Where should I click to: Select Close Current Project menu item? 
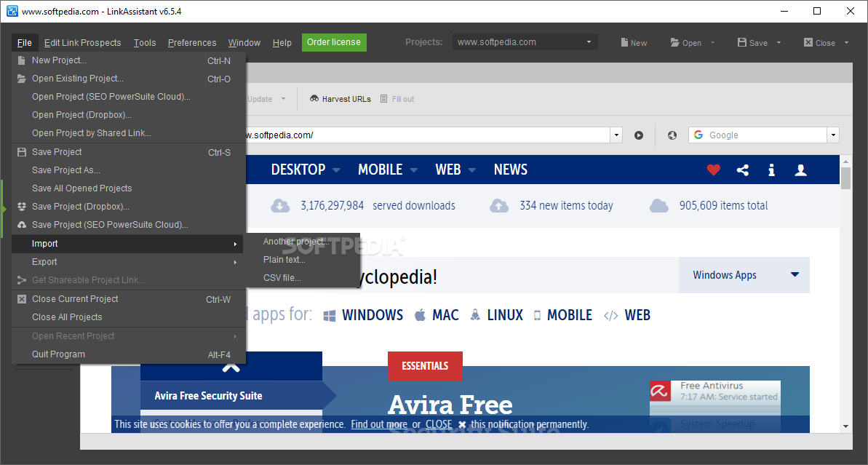(x=129, y=299)
